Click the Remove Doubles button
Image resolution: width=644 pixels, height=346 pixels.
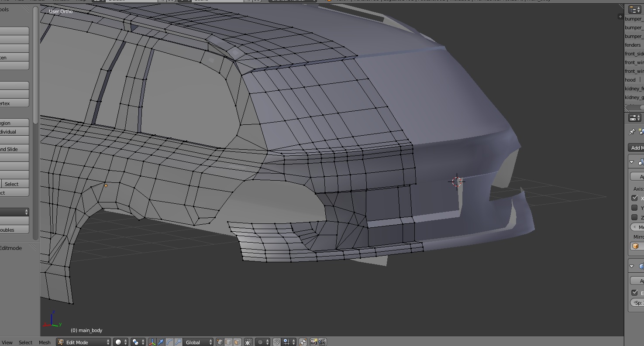pos(14,230)
